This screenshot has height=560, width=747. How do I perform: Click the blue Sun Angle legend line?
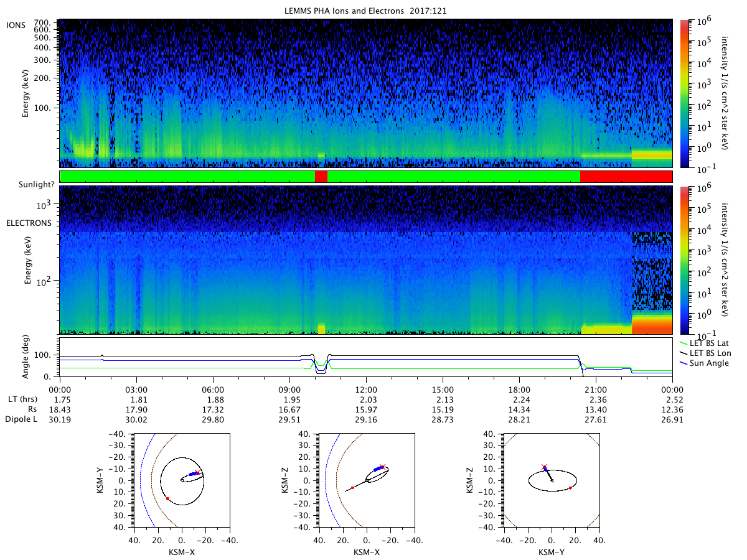point(685,363)
